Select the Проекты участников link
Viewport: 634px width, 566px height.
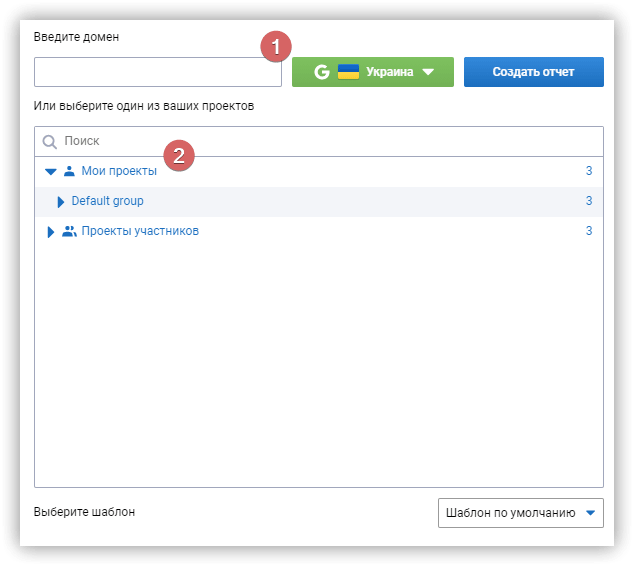(140, 231)
